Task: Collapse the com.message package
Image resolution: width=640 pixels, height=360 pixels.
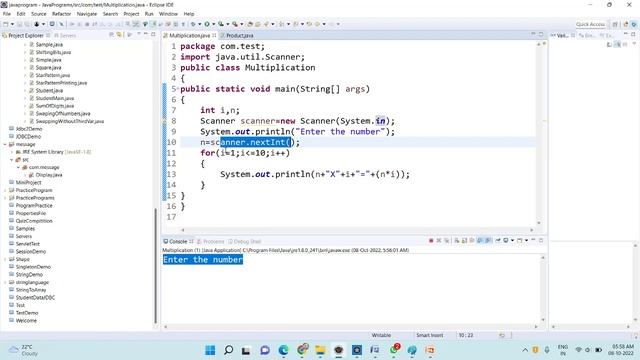Action: [18, 167]
